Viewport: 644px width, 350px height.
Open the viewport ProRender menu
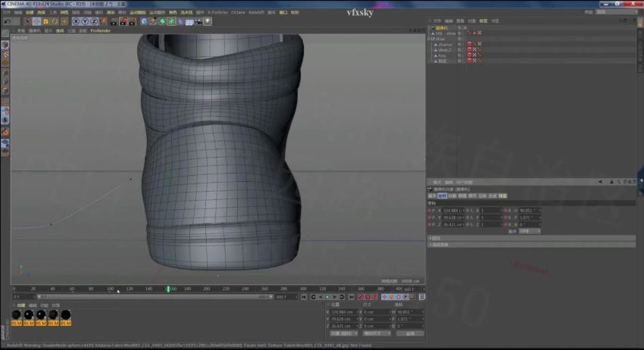pos(101,31)
